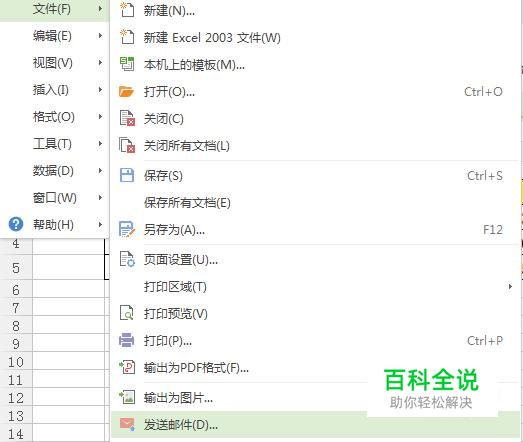
Task: Click the Close all documents icon
Action: 127,145
